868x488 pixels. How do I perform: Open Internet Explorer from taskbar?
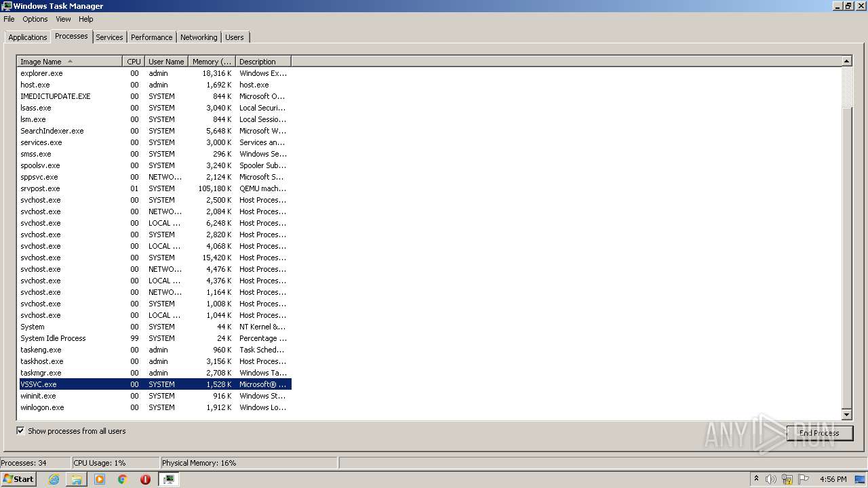(x=54, y=479)
